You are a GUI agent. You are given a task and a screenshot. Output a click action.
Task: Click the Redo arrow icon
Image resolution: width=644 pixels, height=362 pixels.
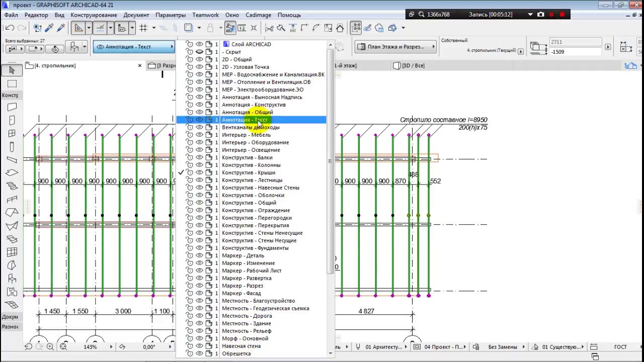pyautogui.click(x=22, y=28)
